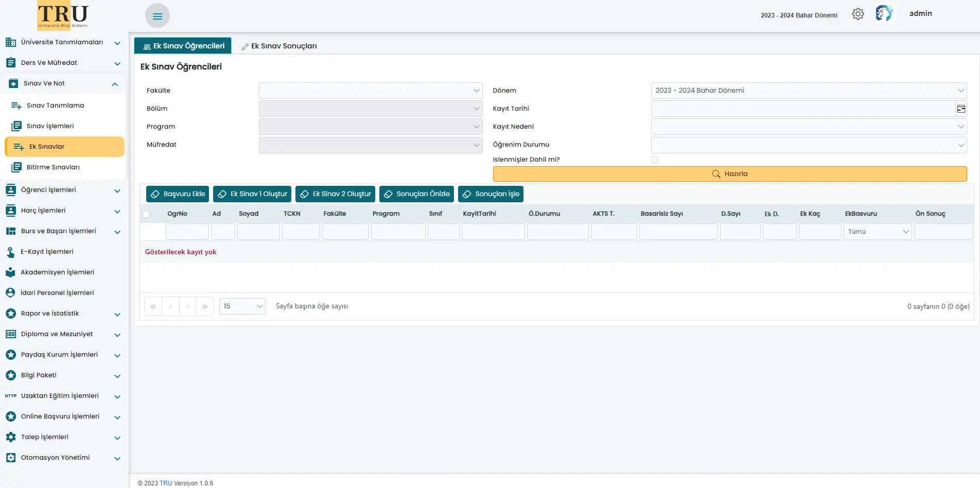This screenshot has width=980, height=488.
Task: Tick the select-all checkbox in table header
Action: pos(147,214)
